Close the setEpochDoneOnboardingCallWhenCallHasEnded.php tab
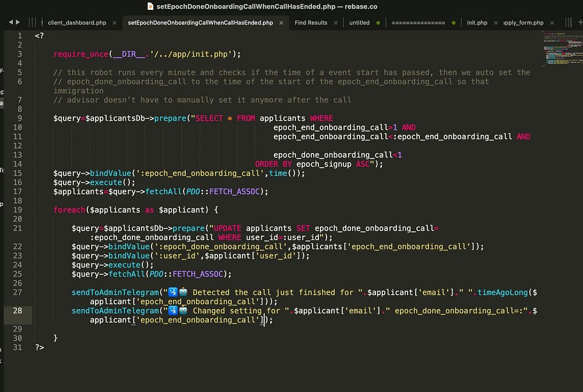 tap(281, 23)
